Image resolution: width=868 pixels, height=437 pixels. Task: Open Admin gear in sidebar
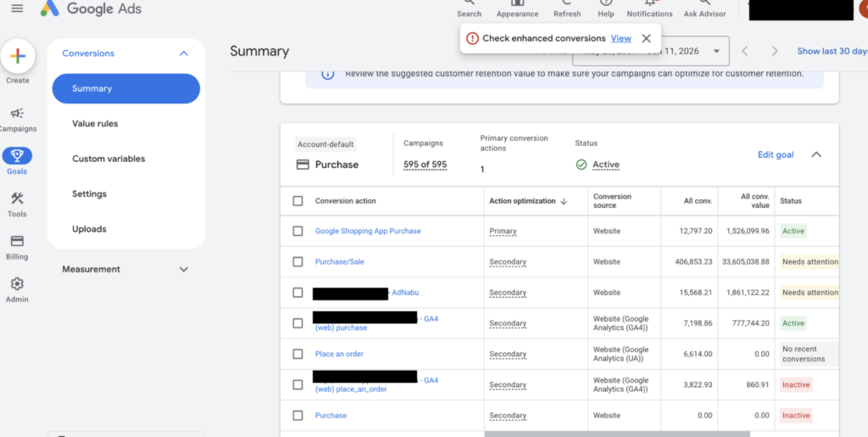(17, 289)
